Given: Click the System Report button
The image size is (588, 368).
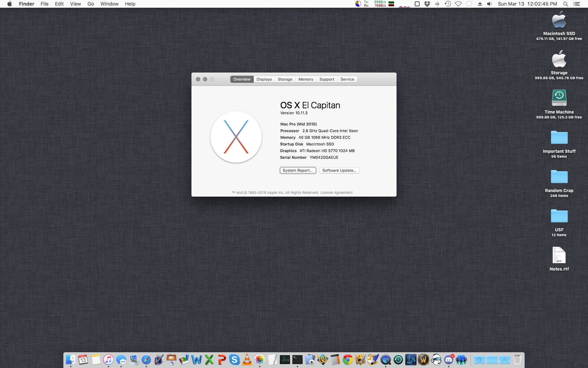Looking at the screenshot, I should (298, 170).
